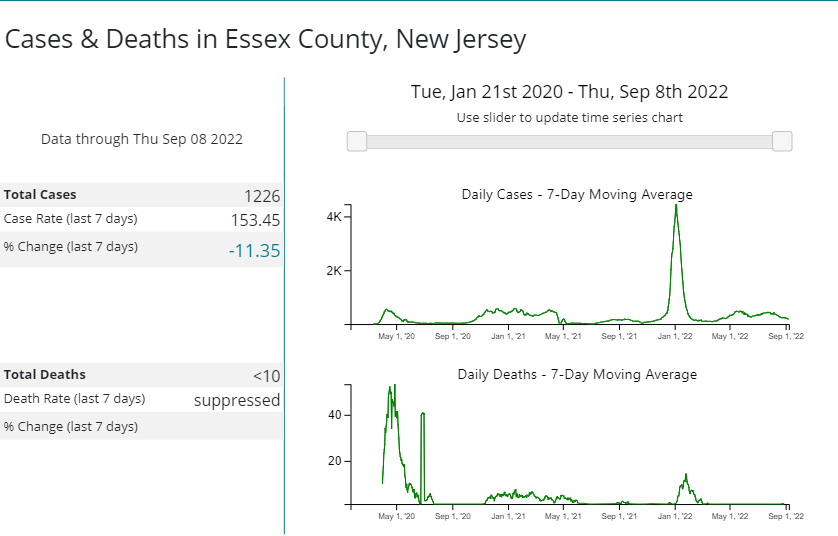838x536 pixels.
Task: Click the January 2022 peak in Daily Cases chart
Action: point(677,207)
